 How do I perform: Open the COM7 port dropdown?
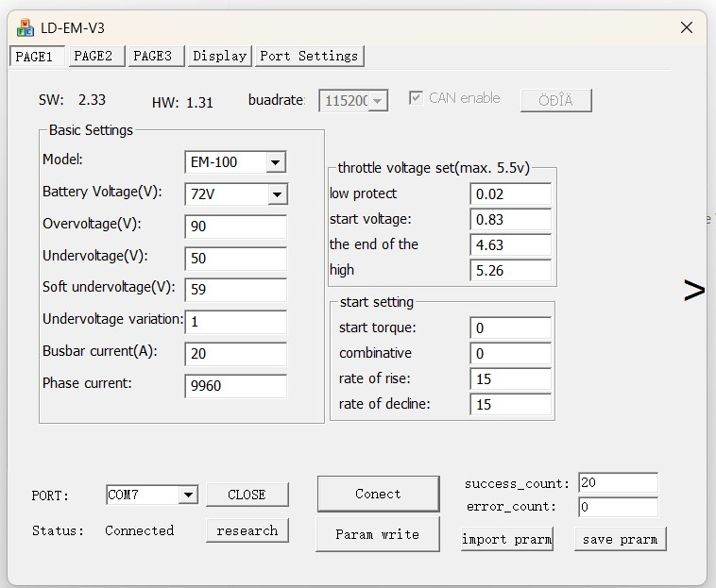[187, 495]
